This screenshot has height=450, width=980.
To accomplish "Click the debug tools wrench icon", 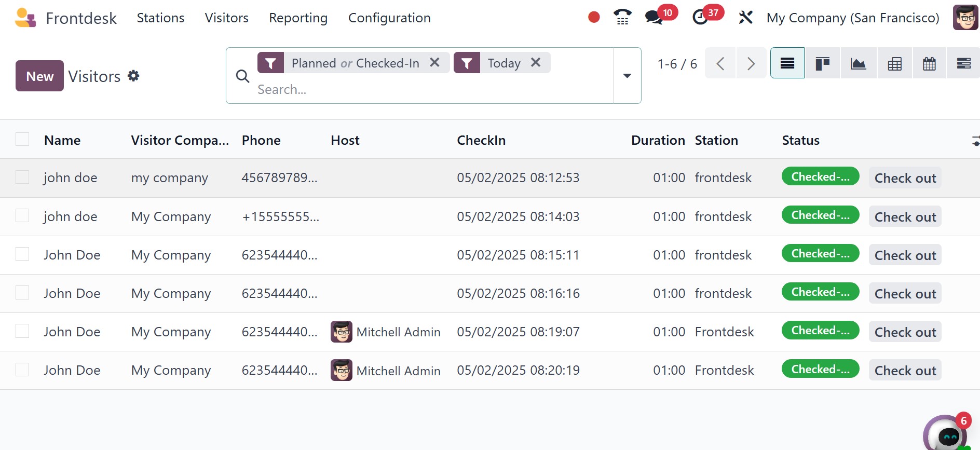I will click(745, 18).
